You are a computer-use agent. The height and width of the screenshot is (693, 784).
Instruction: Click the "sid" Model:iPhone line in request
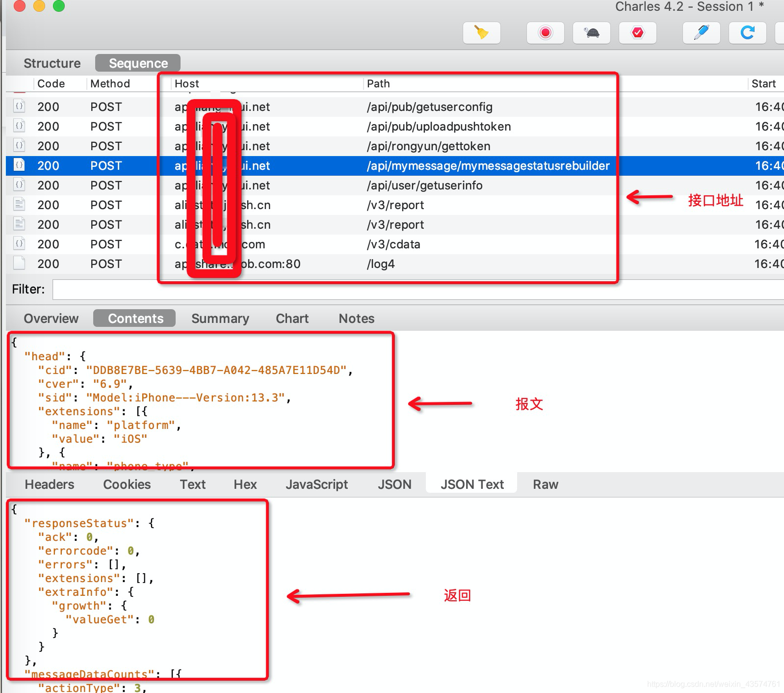pyautogui.click(x=164, y=398)
